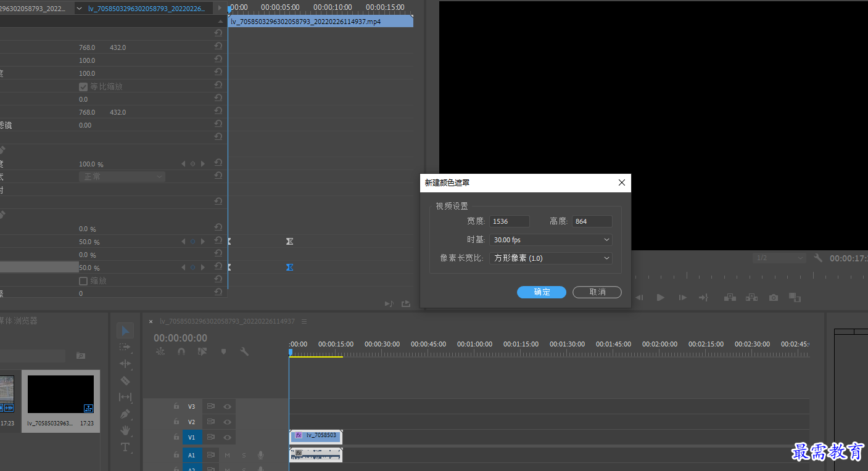Select sequence tab lv_7058503296302058793 in timeline
The width and height of the screenshot is (868, 471).
(x=228, y=321)
